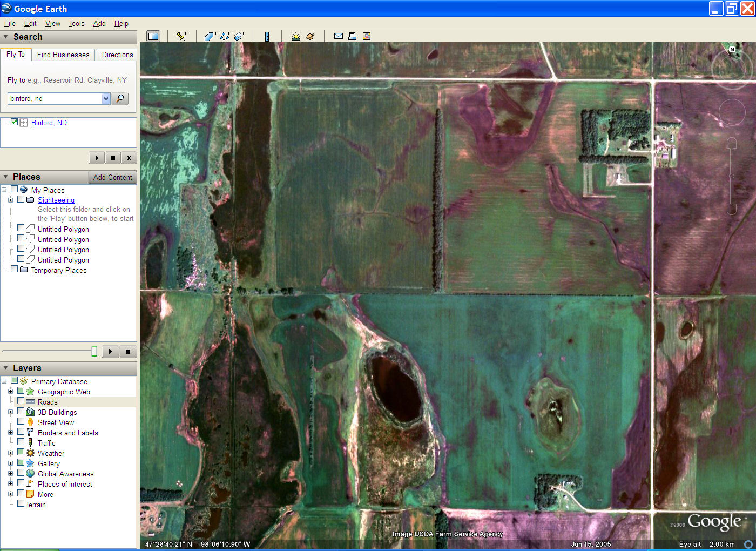Click the 3D Buildings layer icon
This screenshot has height=551, width=756.
[30, 412]
